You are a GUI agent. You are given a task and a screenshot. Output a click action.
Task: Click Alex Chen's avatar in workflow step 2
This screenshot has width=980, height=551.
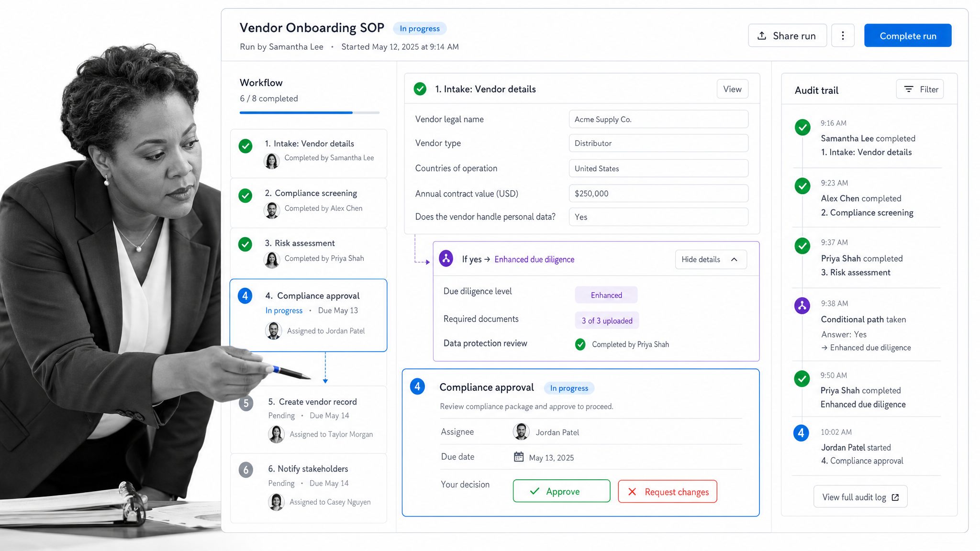point(272,210)
